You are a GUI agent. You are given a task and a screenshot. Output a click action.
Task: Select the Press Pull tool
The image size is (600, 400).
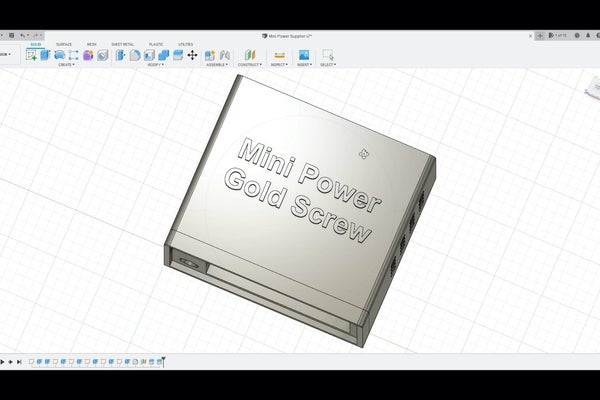coord(120,55)
